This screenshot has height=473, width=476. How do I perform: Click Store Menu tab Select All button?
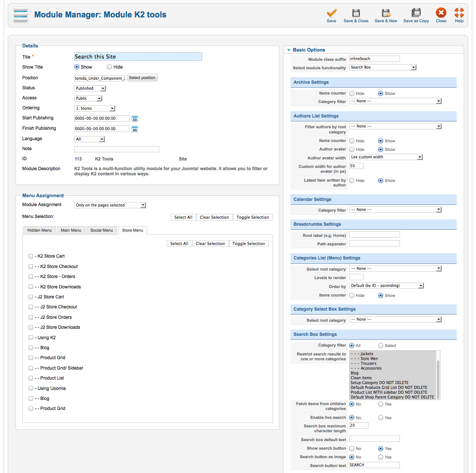click(x=179, y=244)
